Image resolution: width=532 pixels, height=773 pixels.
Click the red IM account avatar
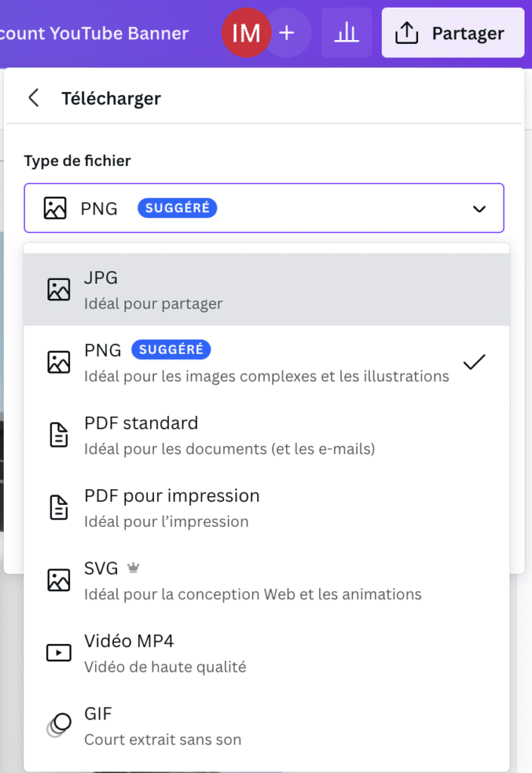(x=246, y=32)
